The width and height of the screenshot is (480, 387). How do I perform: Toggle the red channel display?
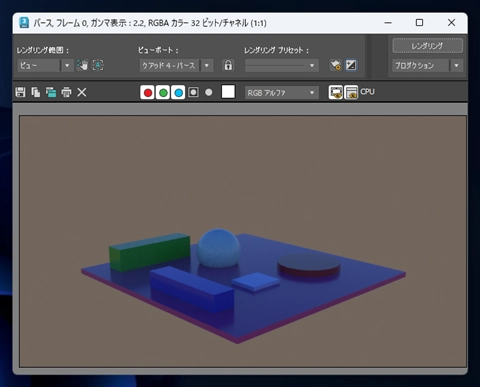point(148,92)
